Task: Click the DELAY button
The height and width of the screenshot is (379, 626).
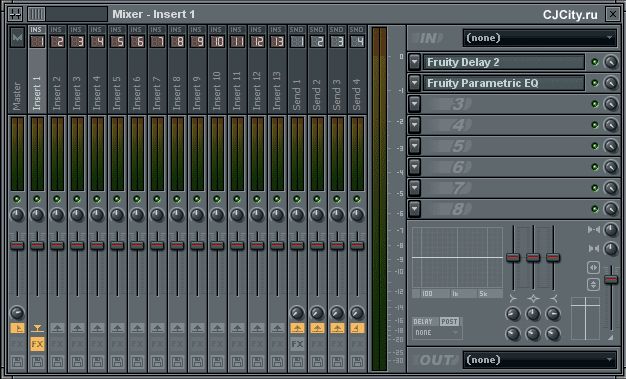Action: (423, 321)
